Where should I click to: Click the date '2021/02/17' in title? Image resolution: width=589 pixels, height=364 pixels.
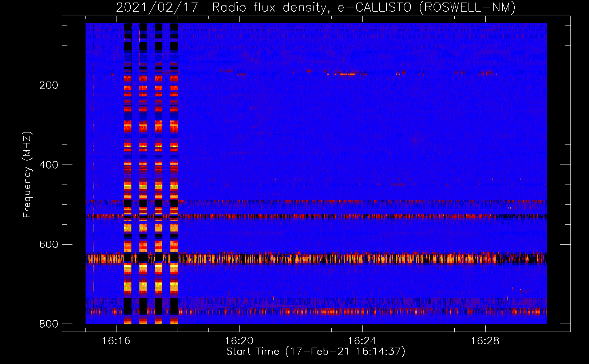point(157,8)
